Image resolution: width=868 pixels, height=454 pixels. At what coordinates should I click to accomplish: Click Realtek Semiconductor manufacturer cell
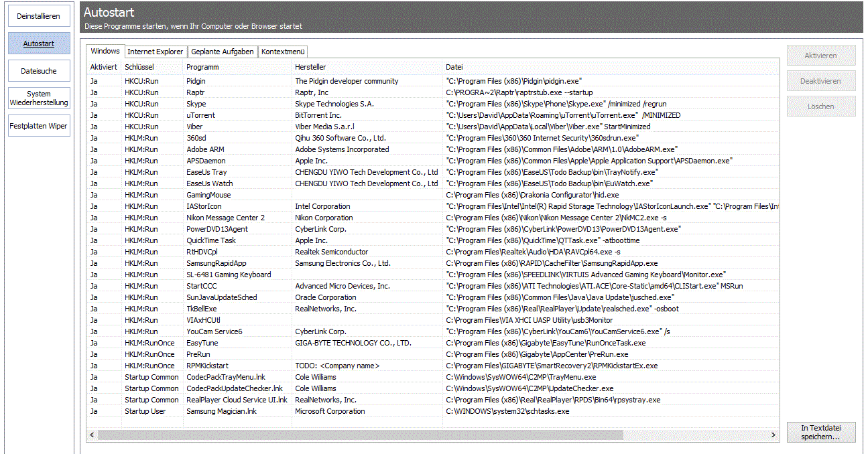332,252
